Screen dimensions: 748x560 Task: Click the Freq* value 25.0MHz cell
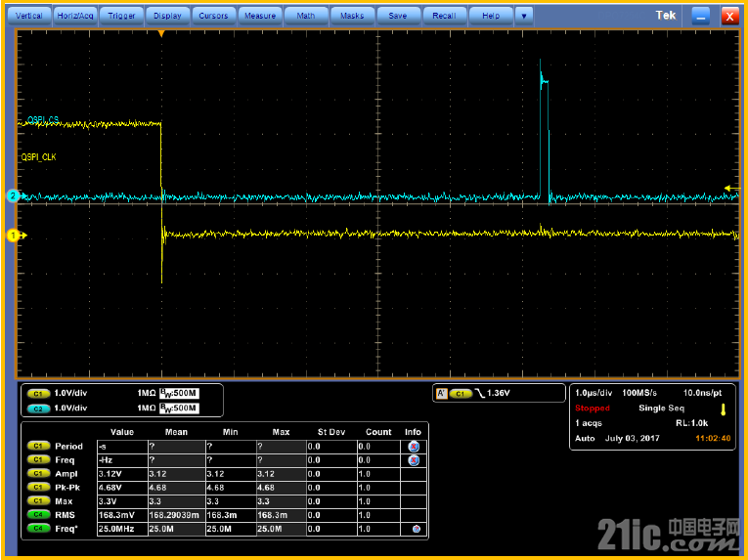point(122,529)
